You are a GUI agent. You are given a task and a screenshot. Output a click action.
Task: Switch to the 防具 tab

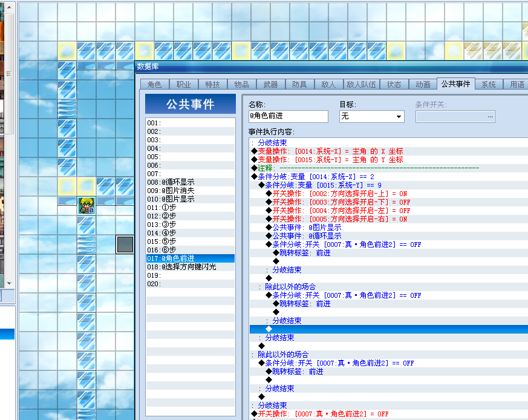click(x=299, y=84)
